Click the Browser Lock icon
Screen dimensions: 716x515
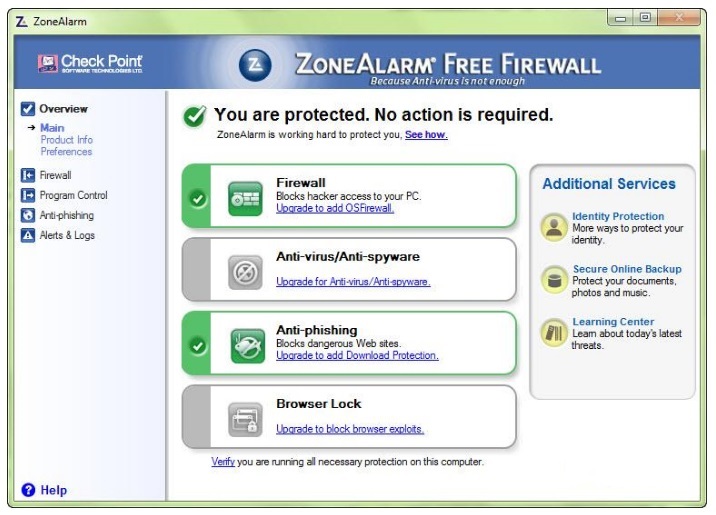pyautogui.click(x=244, y=418)
